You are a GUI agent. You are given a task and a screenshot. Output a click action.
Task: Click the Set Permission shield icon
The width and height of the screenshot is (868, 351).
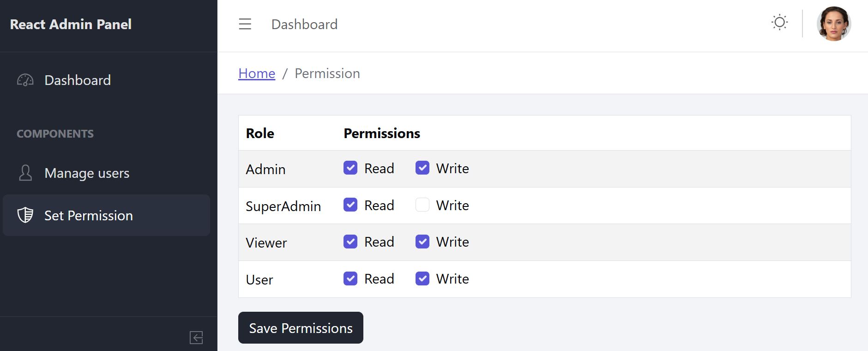[24, 215]
